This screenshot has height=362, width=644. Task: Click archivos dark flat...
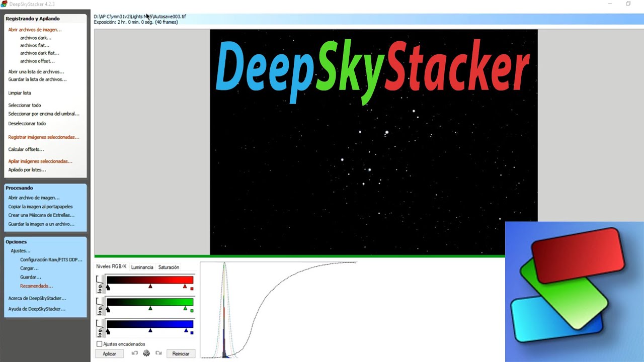[40, 53]
